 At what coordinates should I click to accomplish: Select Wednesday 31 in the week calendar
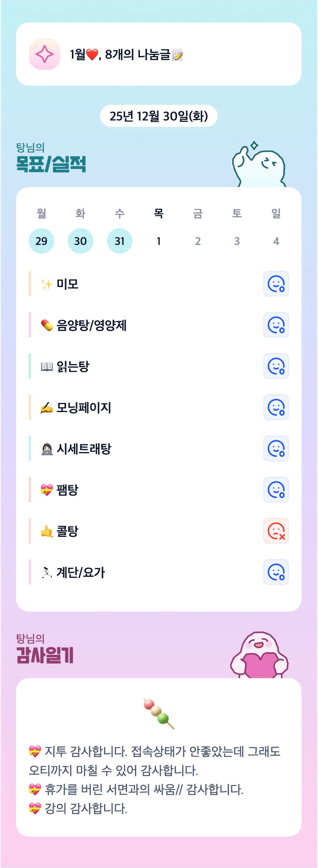click(x=120, y=241)
